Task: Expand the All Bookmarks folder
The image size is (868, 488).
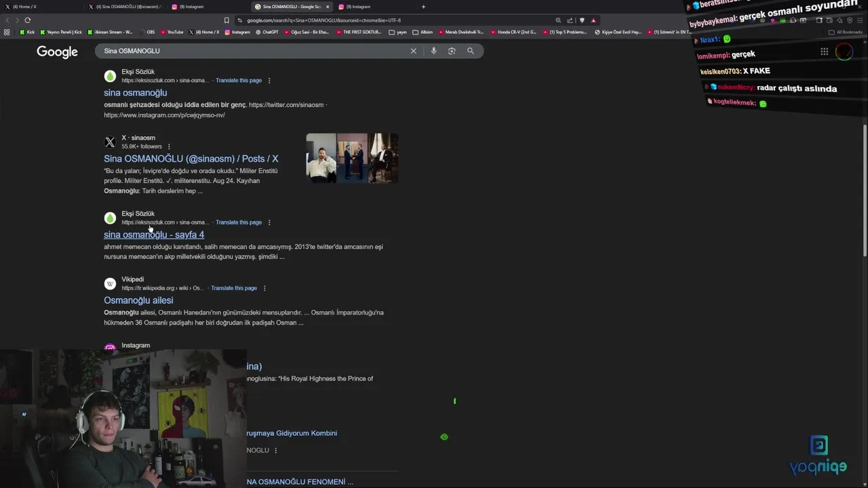Action: pos(845,32)
